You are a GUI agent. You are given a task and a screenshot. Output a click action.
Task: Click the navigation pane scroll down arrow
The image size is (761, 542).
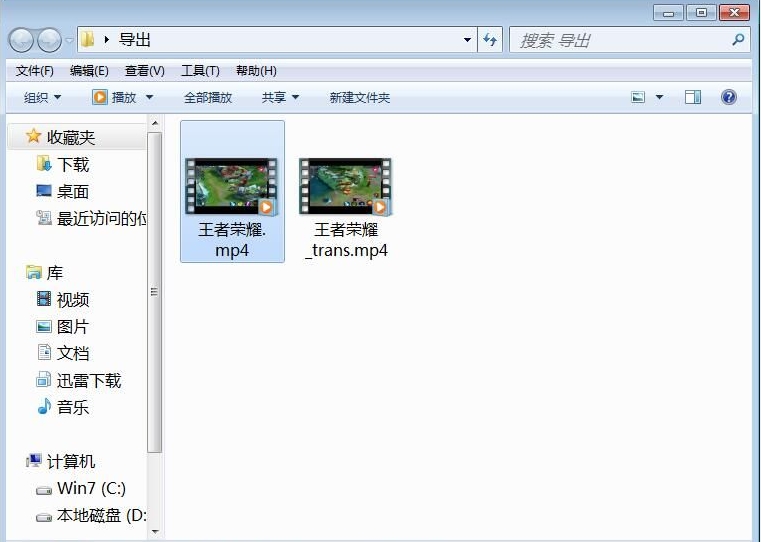click(155, 532)
